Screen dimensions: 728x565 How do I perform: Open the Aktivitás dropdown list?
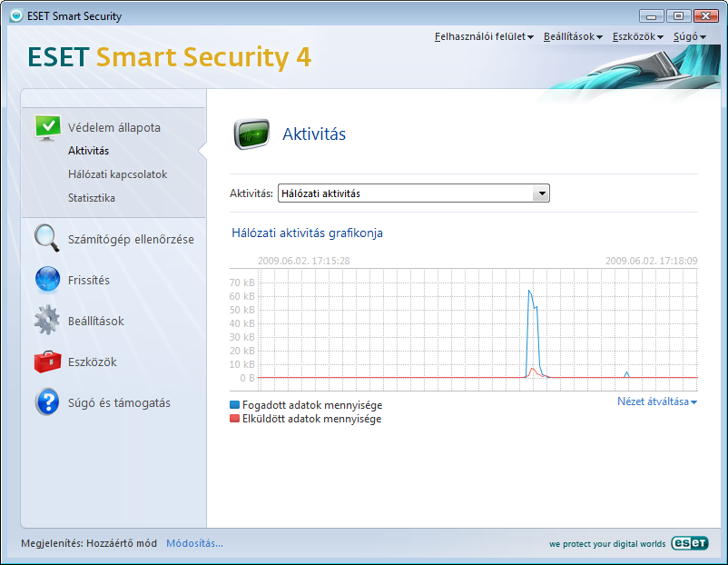point(542,193)
